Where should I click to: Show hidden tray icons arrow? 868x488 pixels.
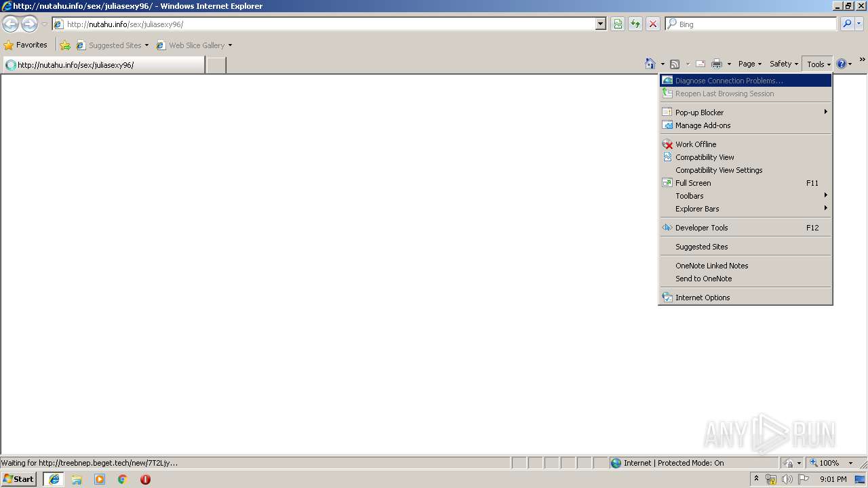coord(757,479)
